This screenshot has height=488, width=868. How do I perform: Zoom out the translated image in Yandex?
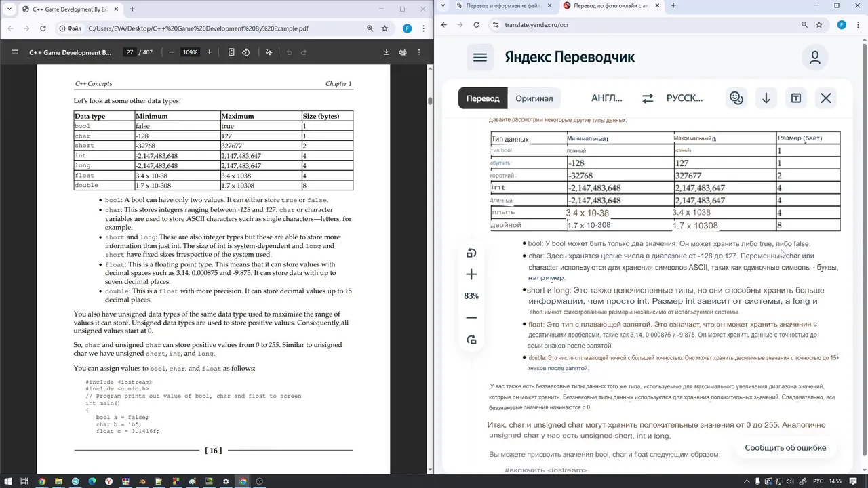(471, 318)
